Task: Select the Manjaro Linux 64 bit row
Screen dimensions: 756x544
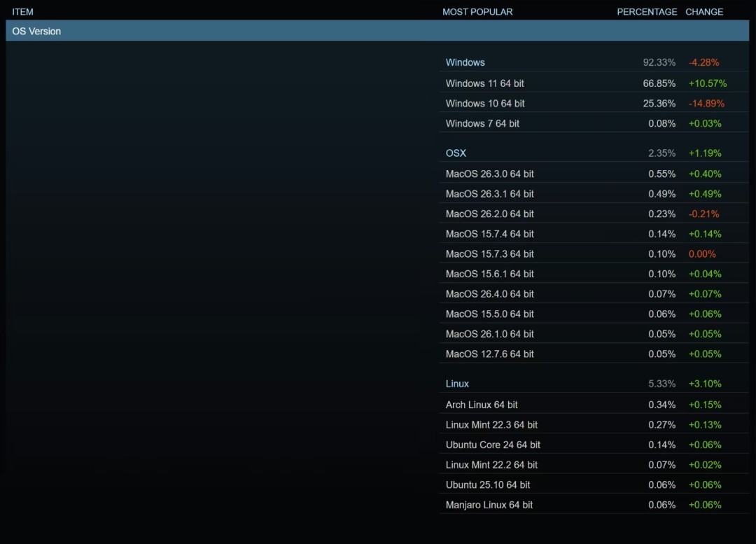Action: click(489, 505)
